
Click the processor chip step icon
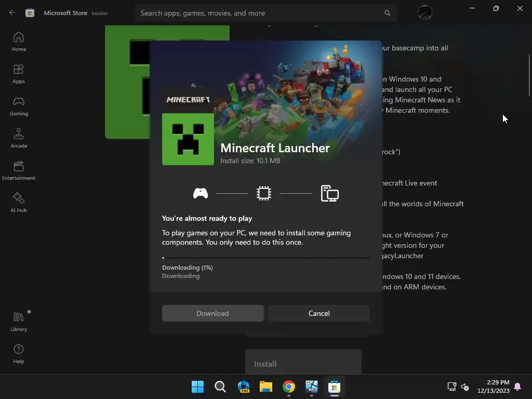[x=263, y=193]
